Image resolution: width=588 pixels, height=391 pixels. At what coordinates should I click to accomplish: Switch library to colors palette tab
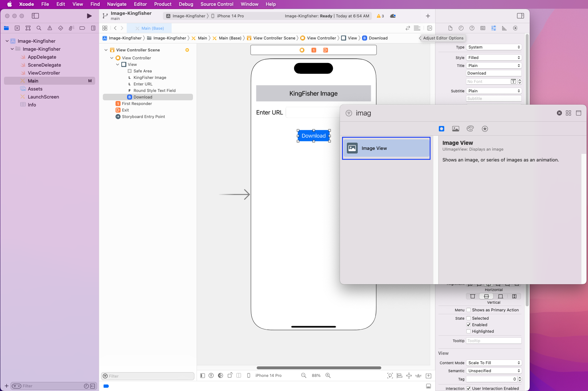pos(470,129)
